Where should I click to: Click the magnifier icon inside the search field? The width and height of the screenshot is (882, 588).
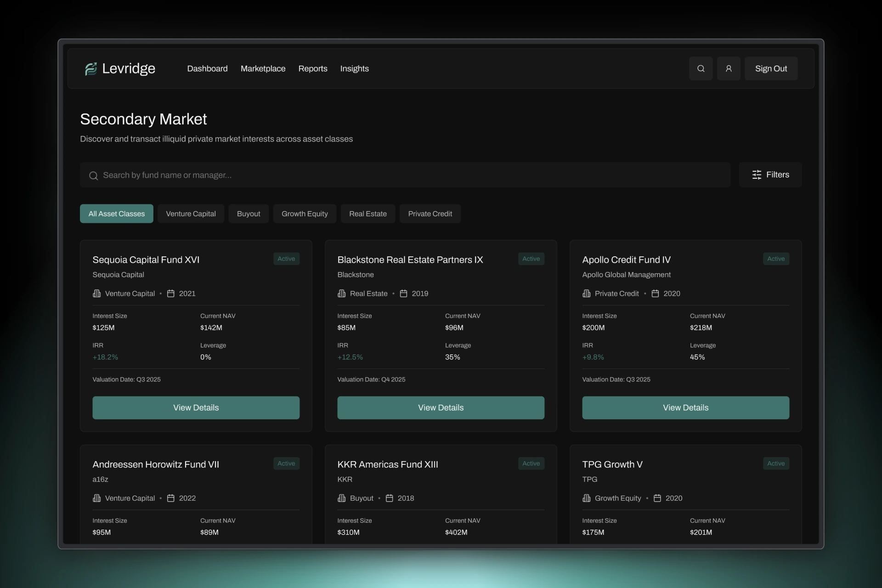pos(93,175)
